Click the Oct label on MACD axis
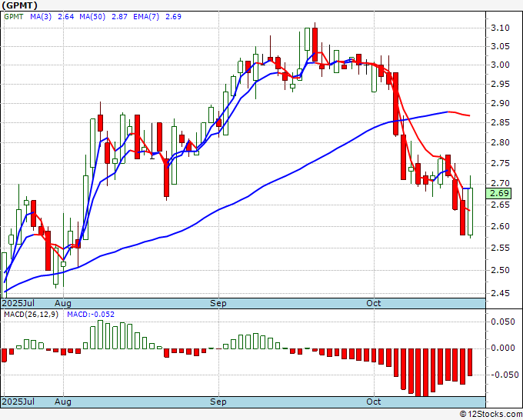 (373, 402)
